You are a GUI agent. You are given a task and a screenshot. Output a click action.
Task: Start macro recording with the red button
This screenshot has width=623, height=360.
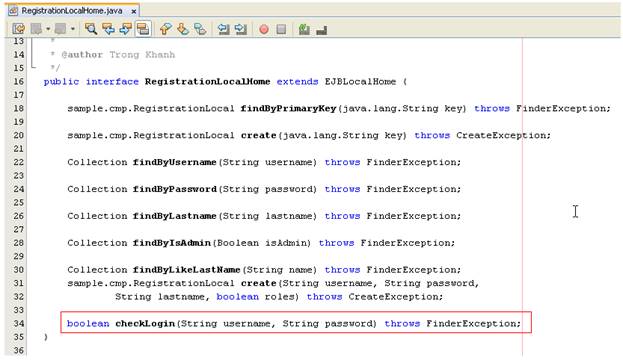(x=264, y=29)
